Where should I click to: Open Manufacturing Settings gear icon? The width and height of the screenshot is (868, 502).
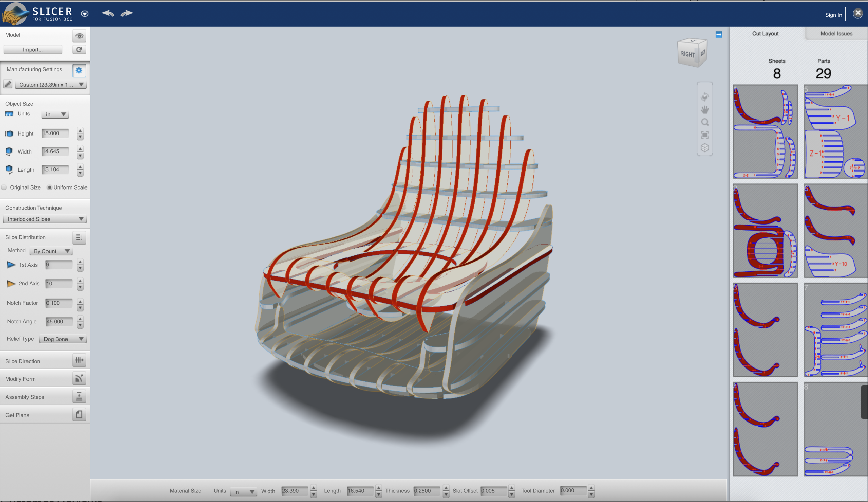tap(79, 70)
